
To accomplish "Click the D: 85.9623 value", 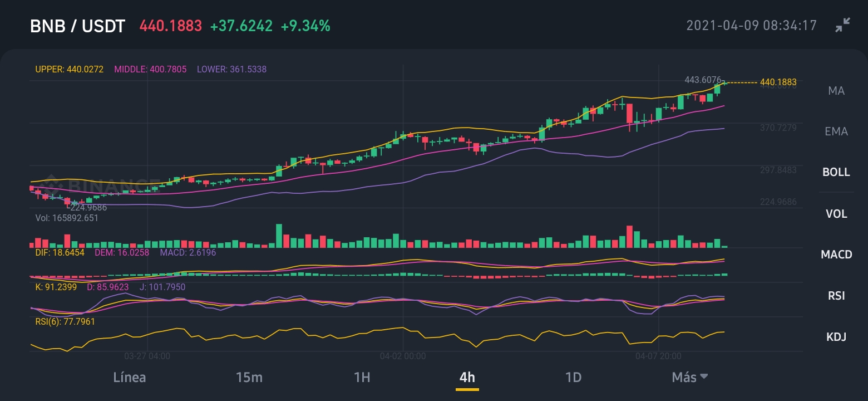I will 108,287.
